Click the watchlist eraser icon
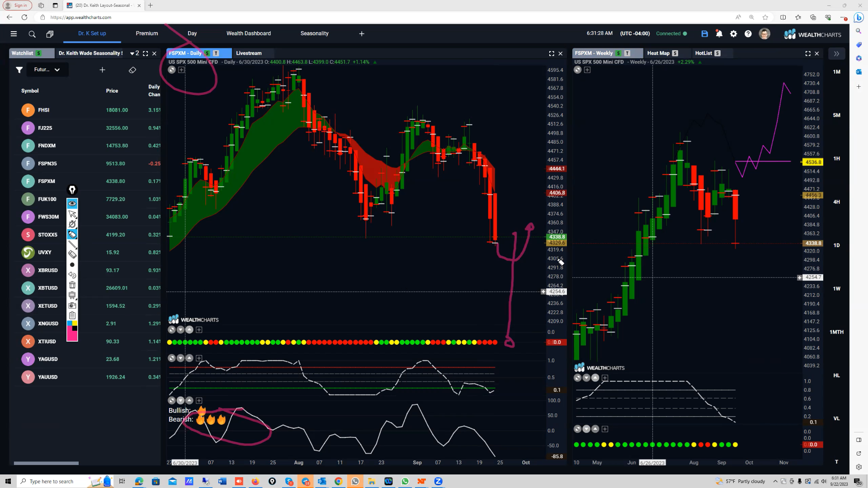The width and height of the screenshot is (868, 488). (132, 70)
